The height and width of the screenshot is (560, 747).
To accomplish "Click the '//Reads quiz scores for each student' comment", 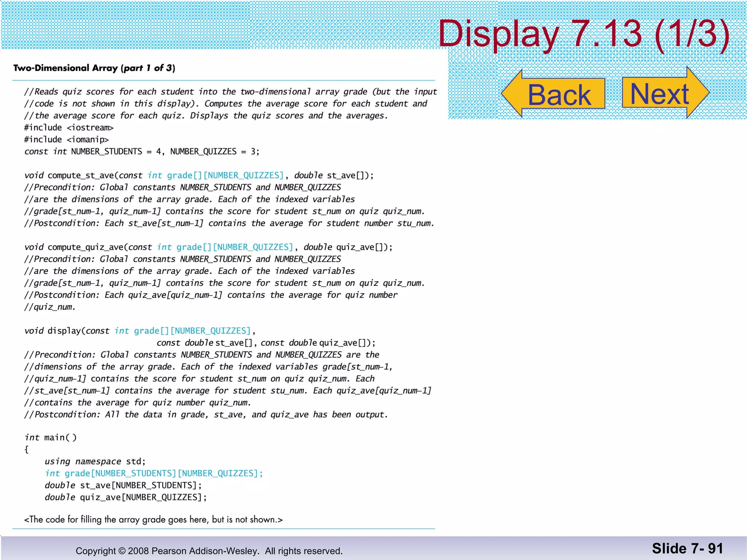I will click(x=231, y=92).
